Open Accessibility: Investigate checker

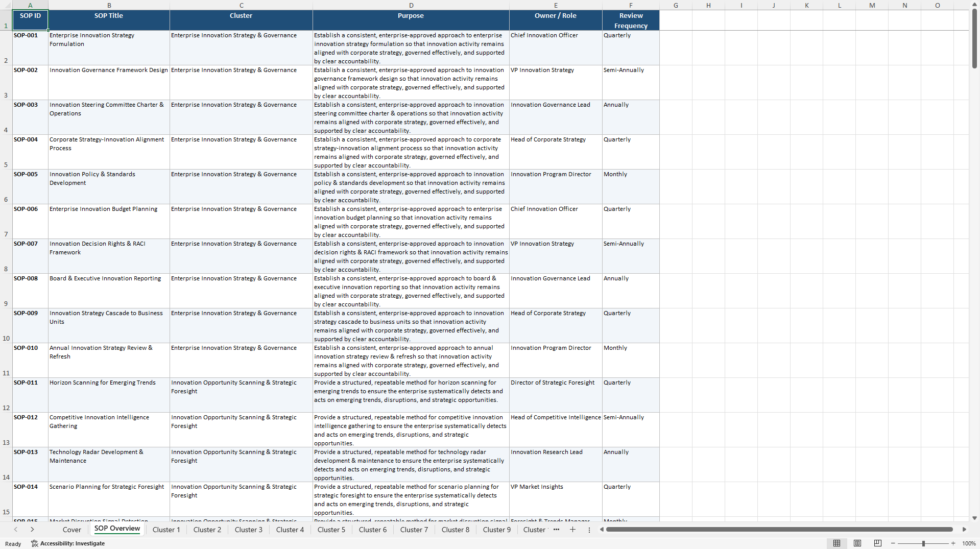click(x=68, y=543)
